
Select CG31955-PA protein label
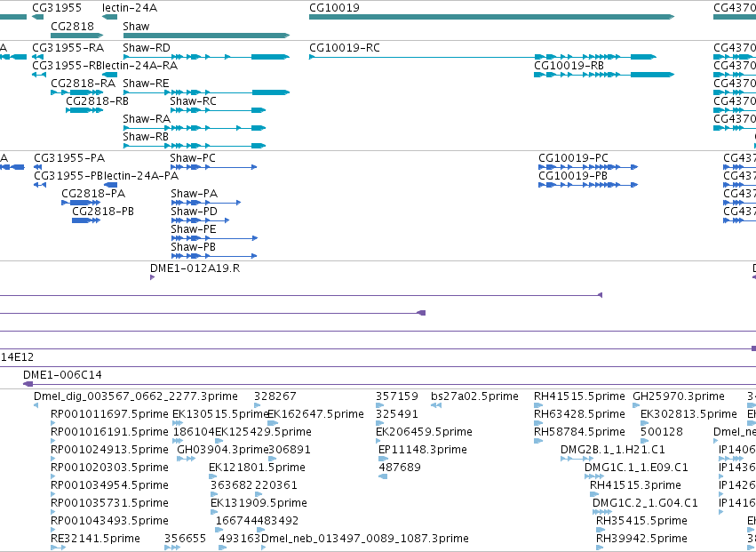click(69, 158)
